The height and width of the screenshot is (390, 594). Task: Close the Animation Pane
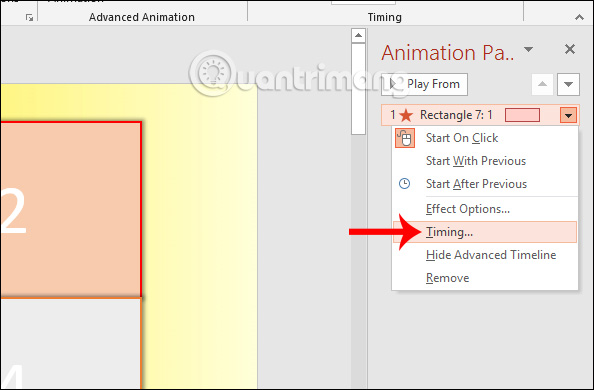click(570, 49)
